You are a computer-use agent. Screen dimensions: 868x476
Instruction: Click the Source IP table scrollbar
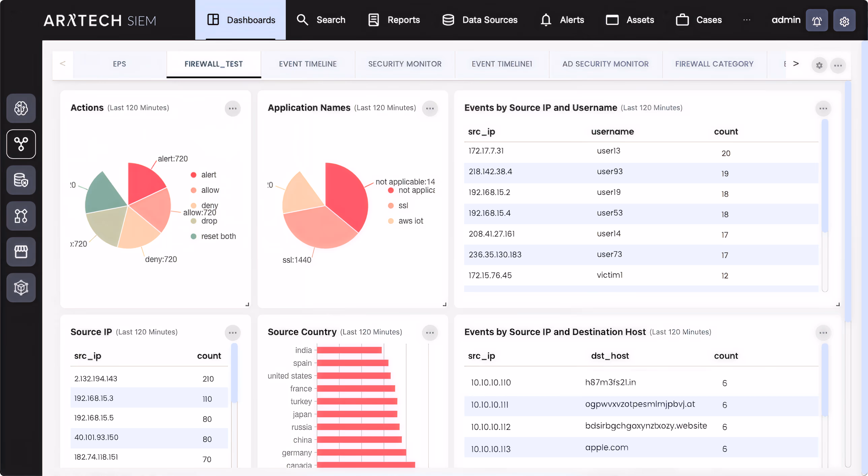click(x=234, y=373)
